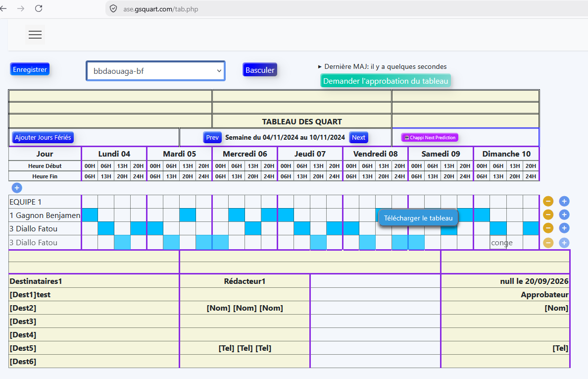
Task: Click the [Dest1]test recipient cell
Action: (x=94, y=295)
